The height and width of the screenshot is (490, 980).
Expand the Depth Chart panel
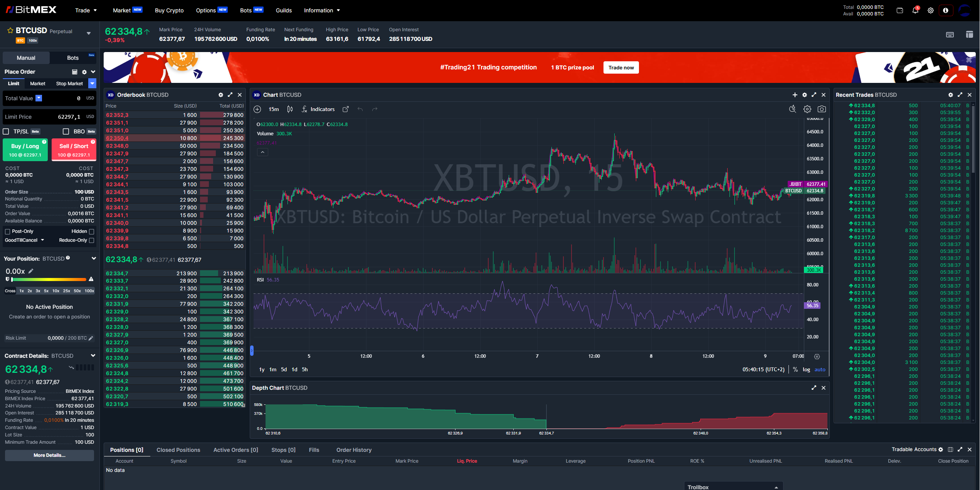coord(814,388)
